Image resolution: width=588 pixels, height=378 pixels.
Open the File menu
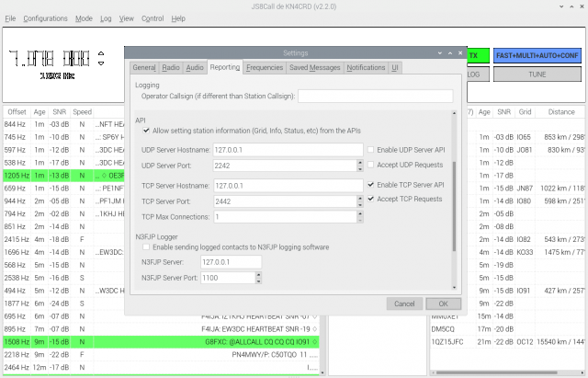tap(10, 18)
